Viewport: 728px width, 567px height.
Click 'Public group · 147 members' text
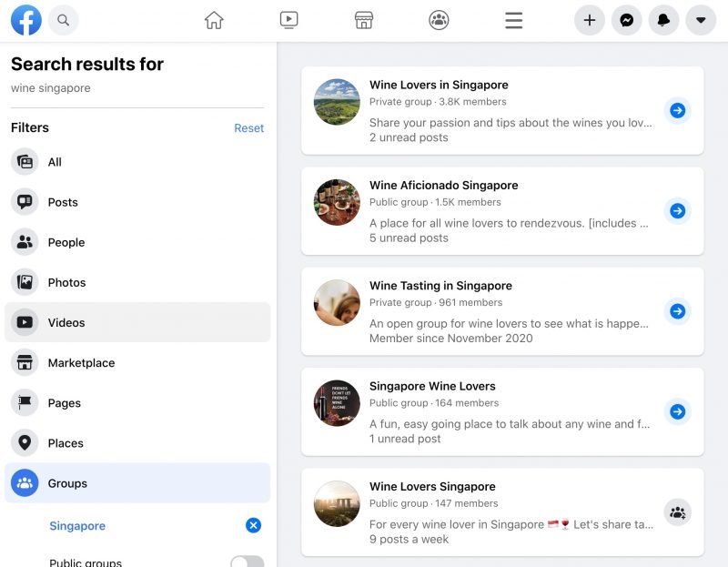[x=434, y=503]
